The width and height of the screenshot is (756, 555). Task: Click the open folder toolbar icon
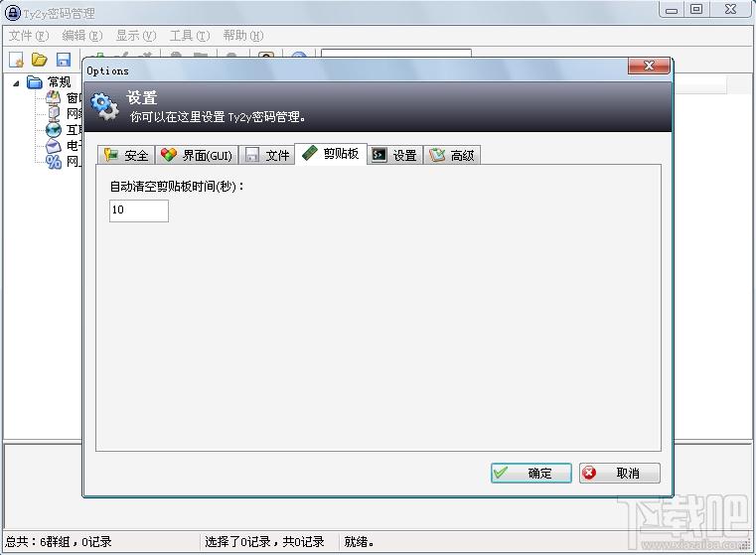click(40, 60)
